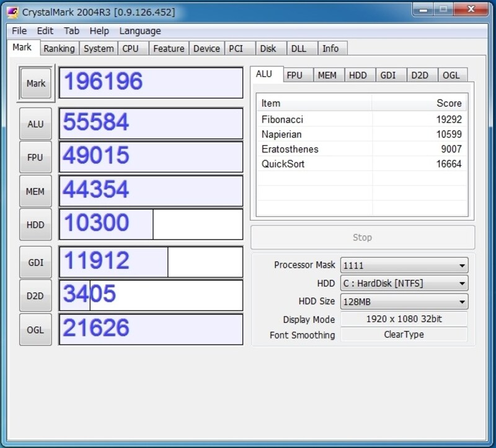Run the HDD benchmark
496x448 pixels.
click(x=35, y=224)
